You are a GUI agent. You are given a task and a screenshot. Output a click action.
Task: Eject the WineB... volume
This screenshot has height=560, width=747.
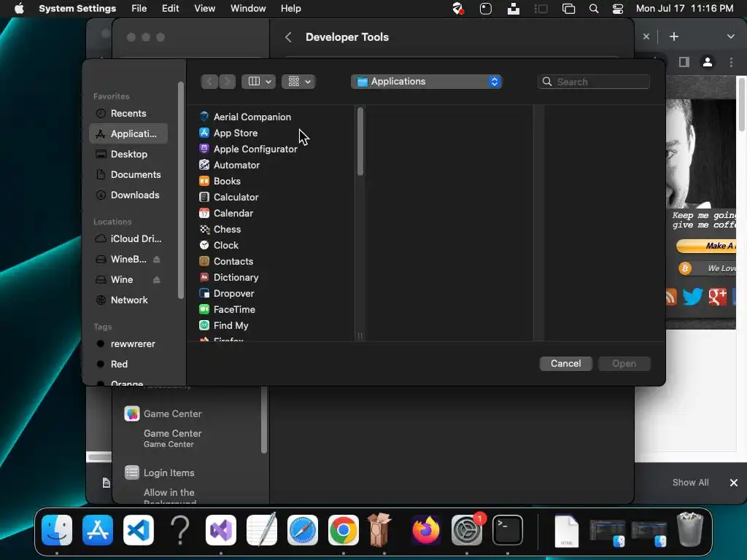pos(157,259)
